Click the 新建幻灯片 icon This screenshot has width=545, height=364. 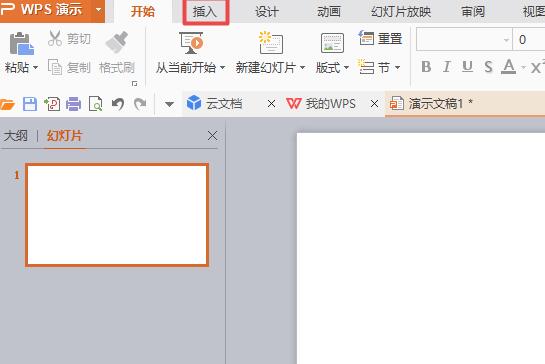(270, 42)
